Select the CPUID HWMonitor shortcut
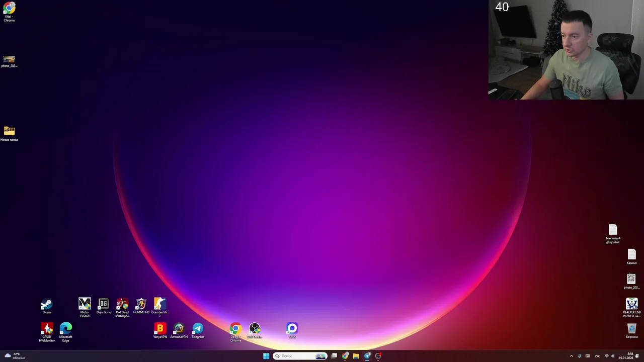The image size is (644, 362). tap(47, 332)
